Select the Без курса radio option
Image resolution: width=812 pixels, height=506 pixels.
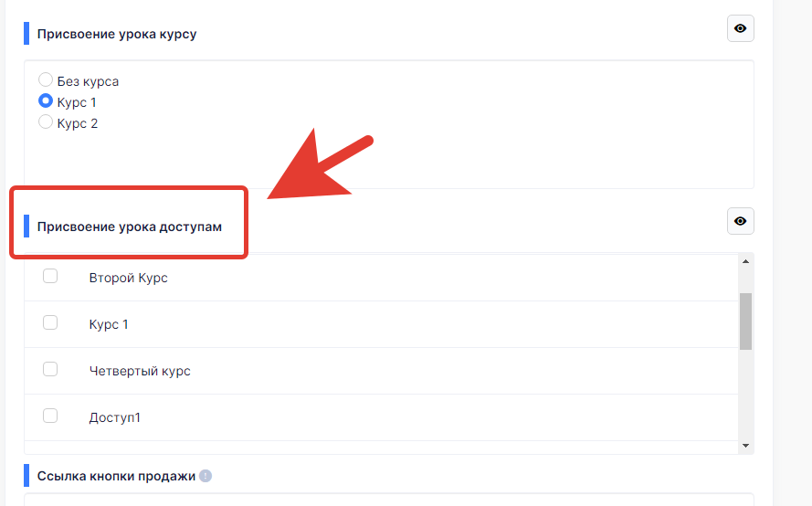tap(46, 79)
